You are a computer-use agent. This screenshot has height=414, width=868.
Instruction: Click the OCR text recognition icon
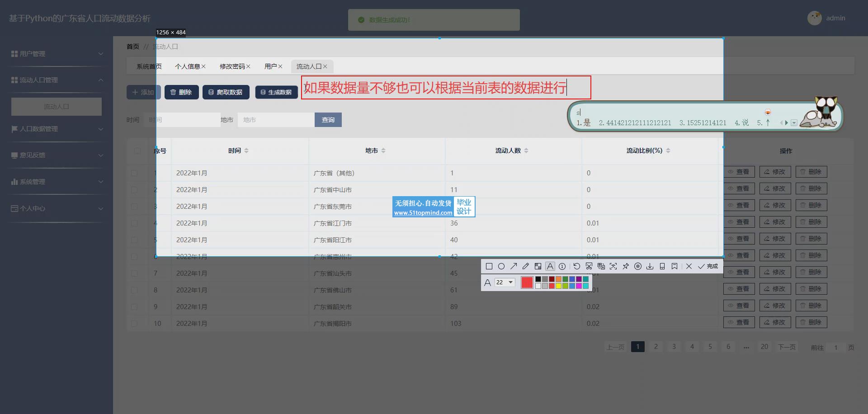(613, 266)
